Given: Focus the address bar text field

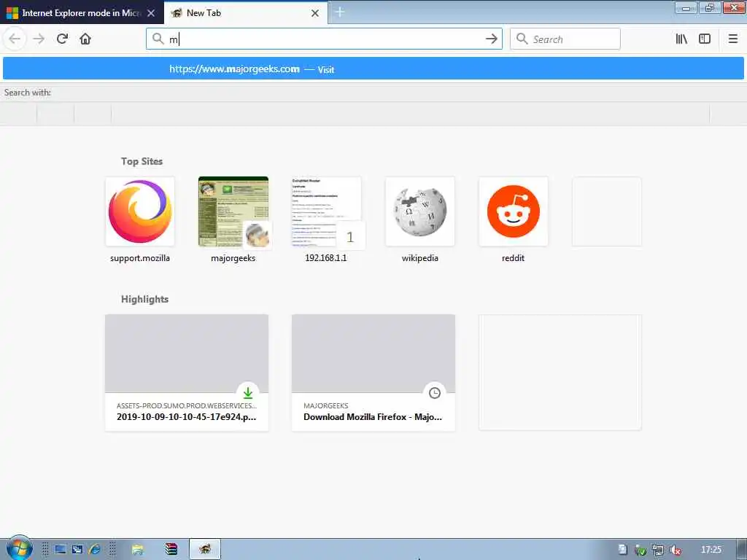Looking at the screenshot, I should [324, 39].
